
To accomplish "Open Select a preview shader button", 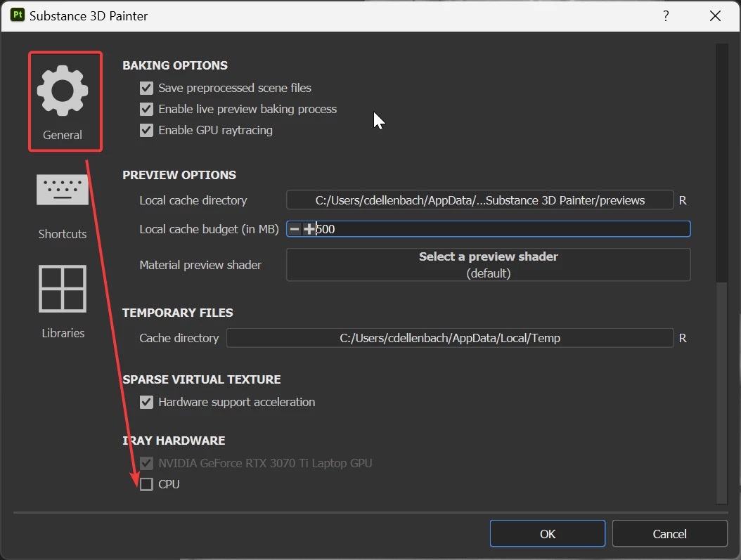I will click(x=488, y=265).
